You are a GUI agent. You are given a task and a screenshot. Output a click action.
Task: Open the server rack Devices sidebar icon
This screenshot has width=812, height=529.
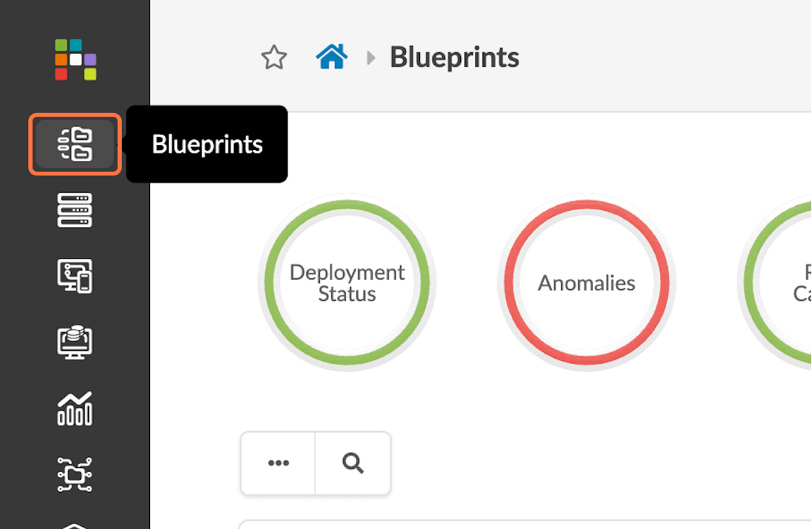click(75, 210)
